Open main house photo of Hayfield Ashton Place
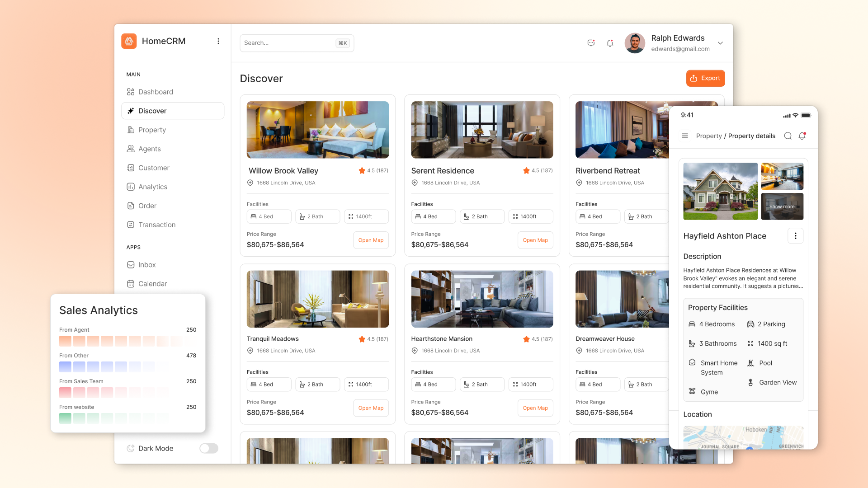 coord(720,191)
